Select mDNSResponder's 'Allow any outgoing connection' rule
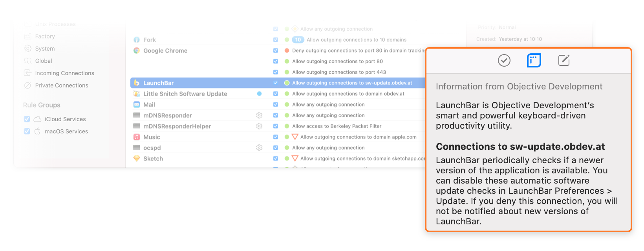The width and height of the screenshot is (644, 251). click(328, 115)
